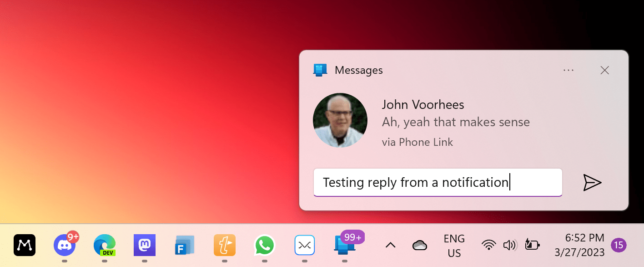Viewport: 644px width, 267px height.
Task: Click the message text "Ah, yeah that makes sense"
Action: [456, 122]
